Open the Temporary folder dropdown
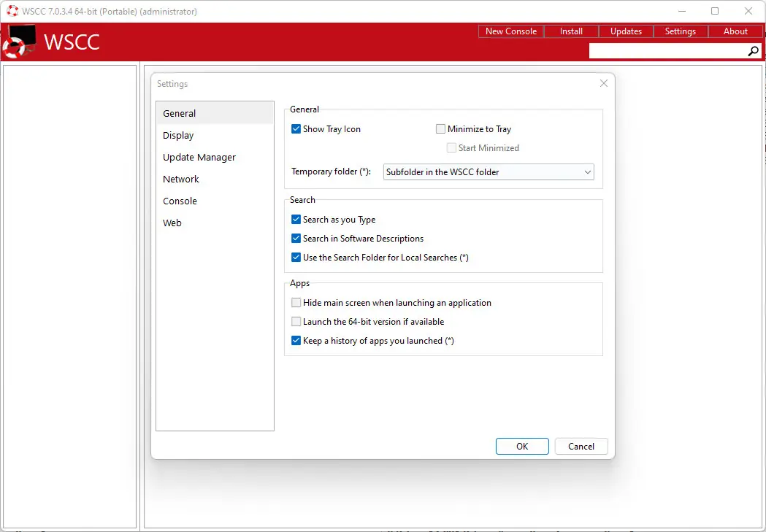766x532 pixels. [x=489, y=171]
